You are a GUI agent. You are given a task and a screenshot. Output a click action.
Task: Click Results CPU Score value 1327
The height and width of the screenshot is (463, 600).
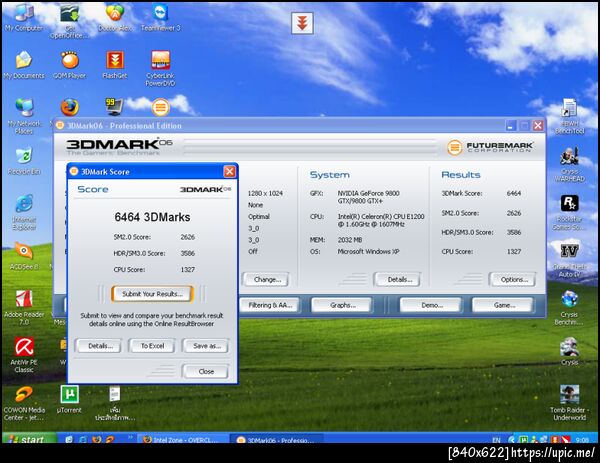click(514, 251)
